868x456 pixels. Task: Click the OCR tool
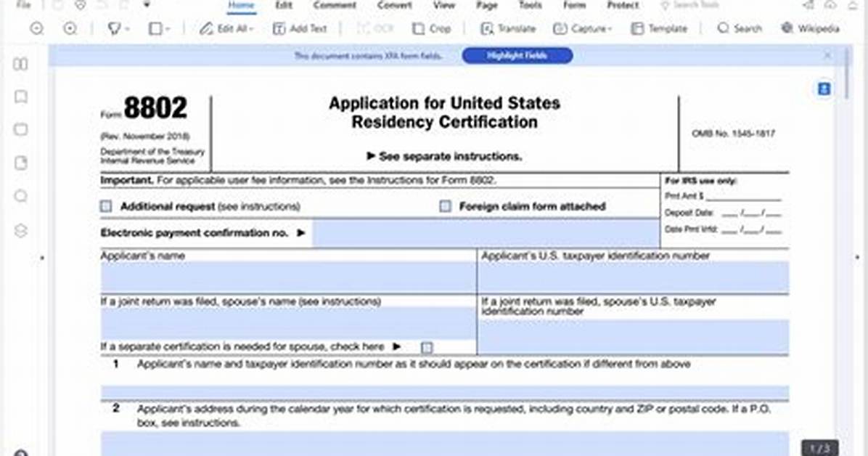tap(374, 28)
